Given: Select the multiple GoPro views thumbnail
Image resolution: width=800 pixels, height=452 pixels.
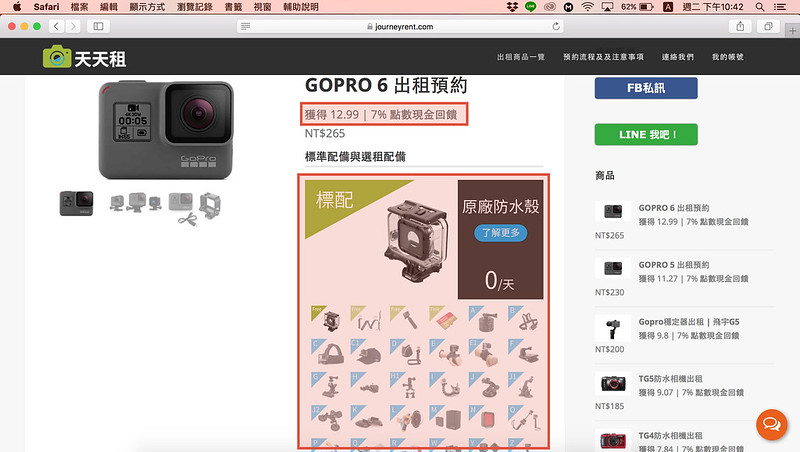Looking at the screenshot, I should click(x=136, y=203).
